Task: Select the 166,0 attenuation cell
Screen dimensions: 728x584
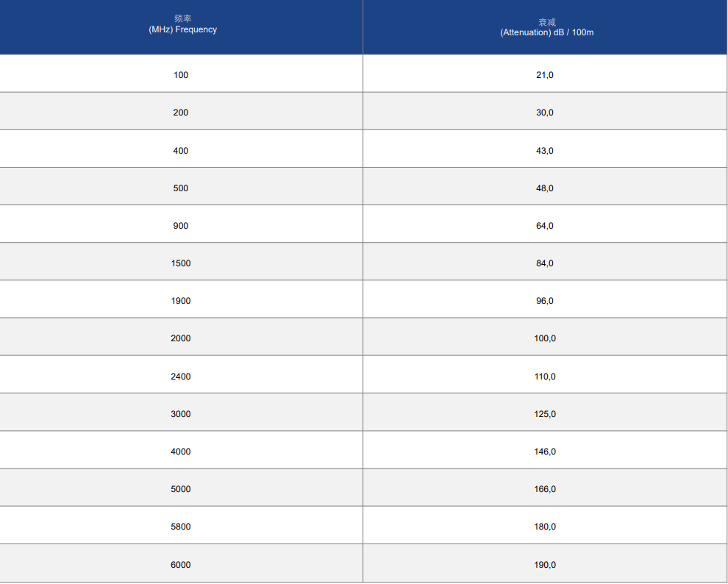Action: click(545, 488)
